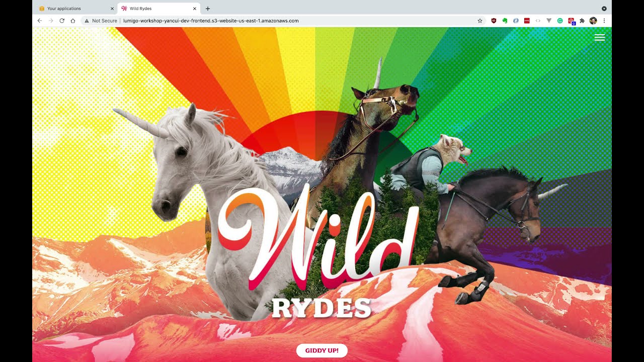The height and width of the screenshot is (362, 644).
Task: Click the red extension with badge zero
Action: click(572, 21)
